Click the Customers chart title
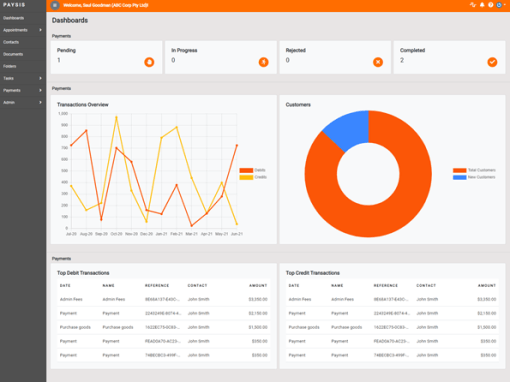 [x=298, y=105]
